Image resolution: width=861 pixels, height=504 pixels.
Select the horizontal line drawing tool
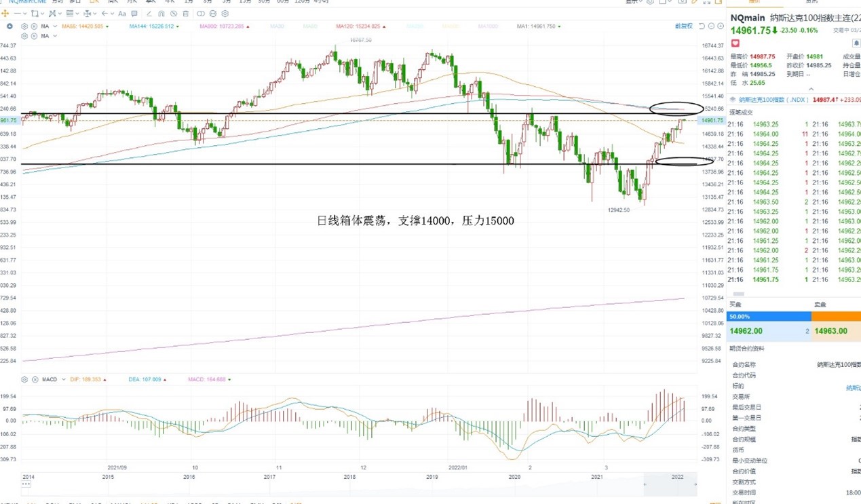(17, 14)
